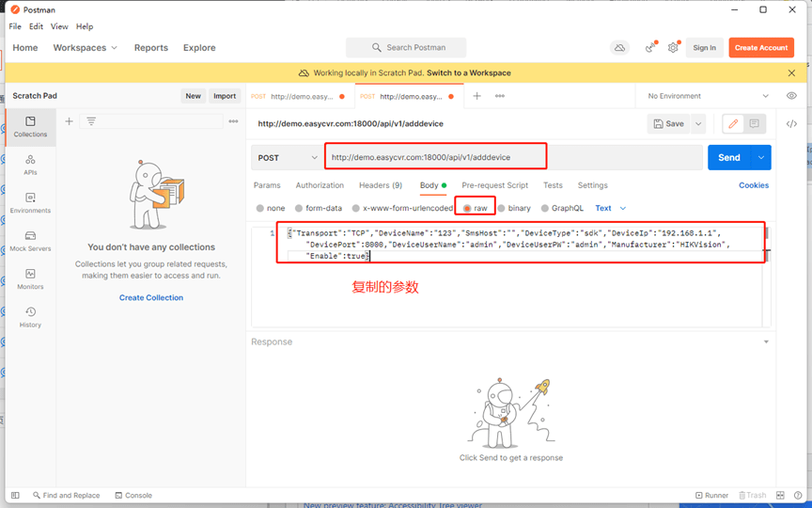Image resolution: width=812 pixels, height=508 pixels.
Task: Click the Send button
Action: point(729,158)
